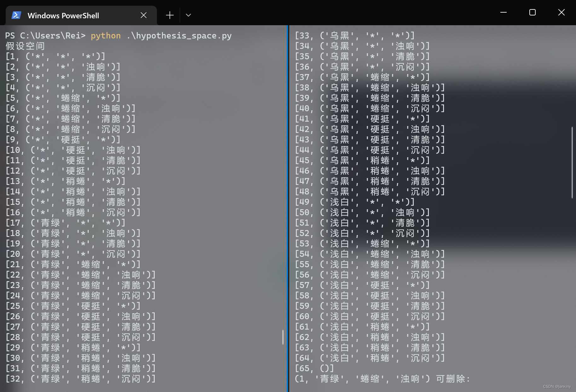Expand the new tab profile dropdown
The height and width of the screenshot is (392, 576).
tap(188, 15)
